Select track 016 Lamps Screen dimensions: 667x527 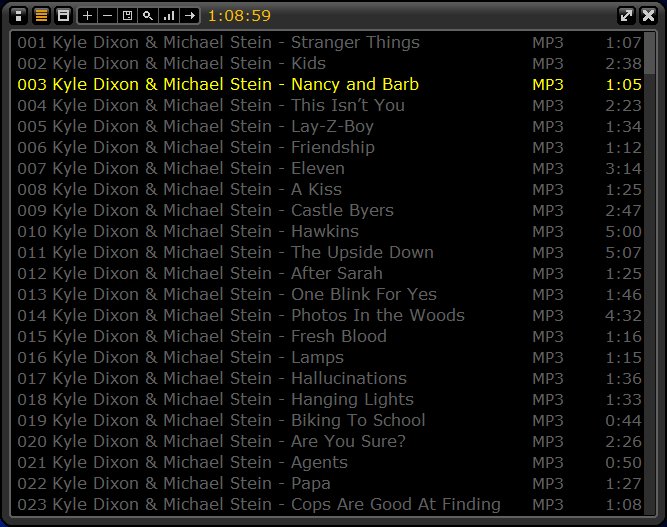pyautogui.click(x=327, y=357)
